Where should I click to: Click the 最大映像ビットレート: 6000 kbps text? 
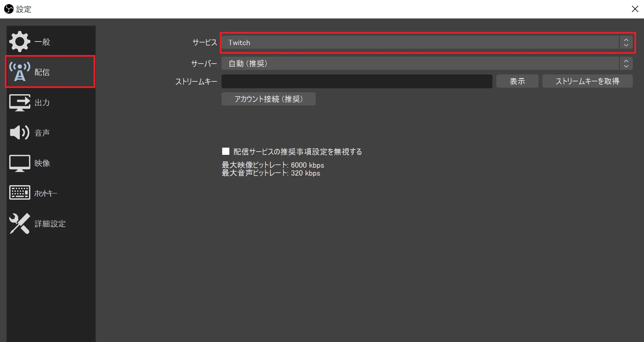(273, 165)
